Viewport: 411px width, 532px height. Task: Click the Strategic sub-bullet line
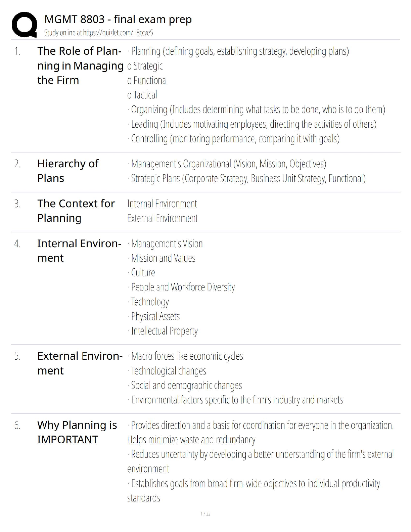click(145, 66)
